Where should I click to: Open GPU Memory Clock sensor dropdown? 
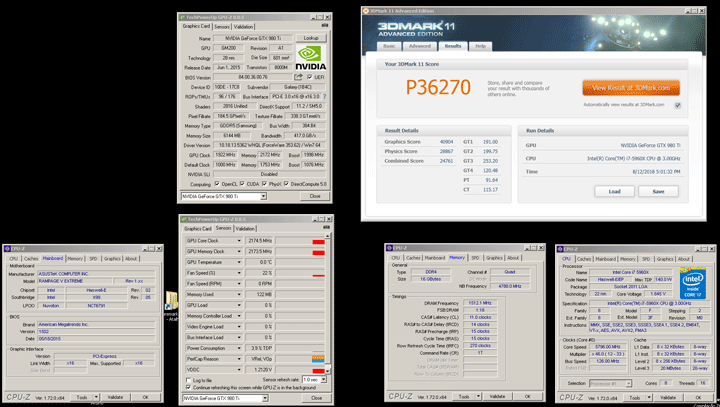[239, 251]
